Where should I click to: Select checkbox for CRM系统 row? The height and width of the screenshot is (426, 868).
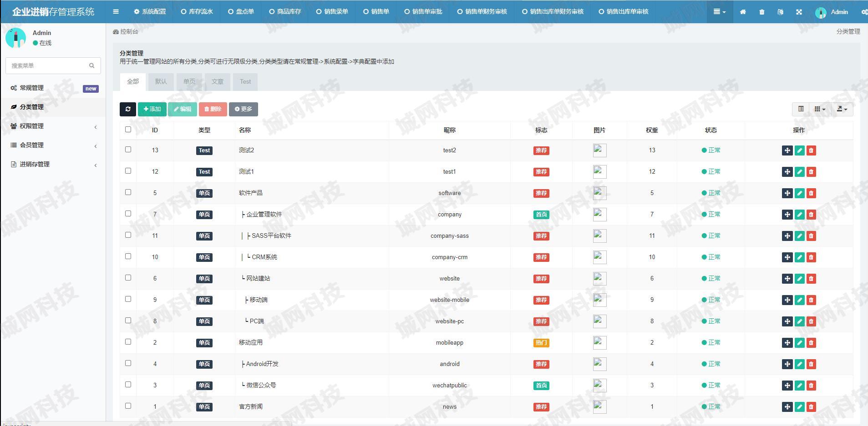[128, 256]
